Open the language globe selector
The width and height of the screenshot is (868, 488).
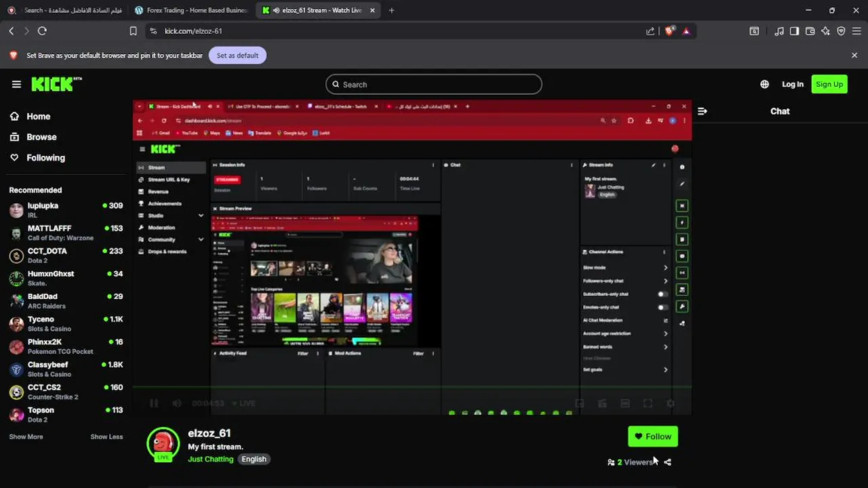pyautogui.click(x=764, y=84)
